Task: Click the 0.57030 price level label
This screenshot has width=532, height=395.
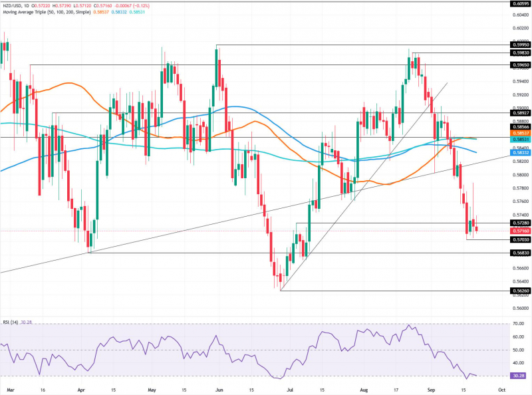Action: [520, 239]
